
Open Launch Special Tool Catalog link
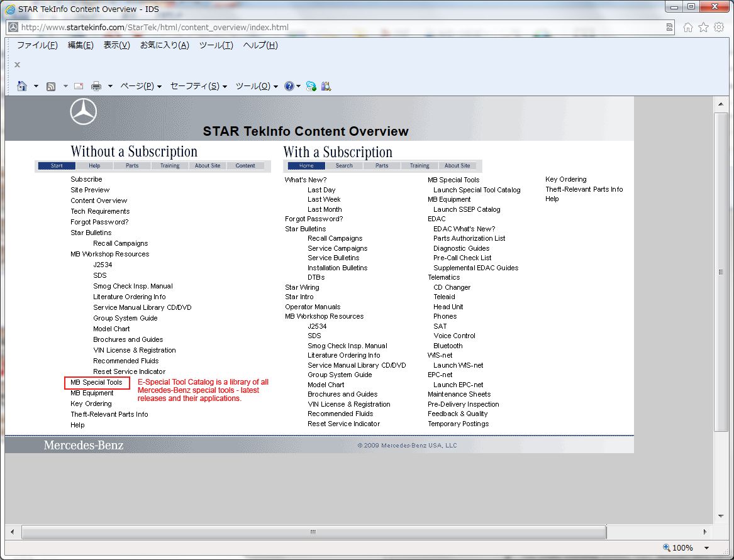(477, 190)
